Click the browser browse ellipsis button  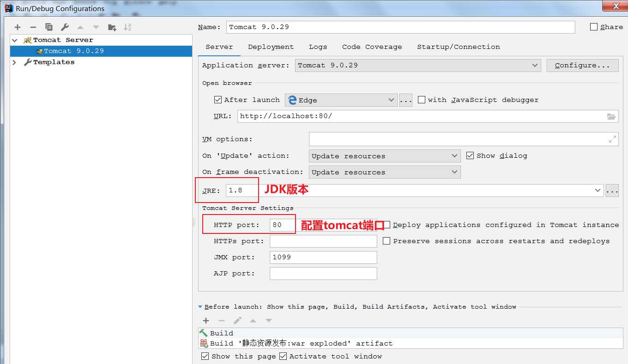pos(405,100)
